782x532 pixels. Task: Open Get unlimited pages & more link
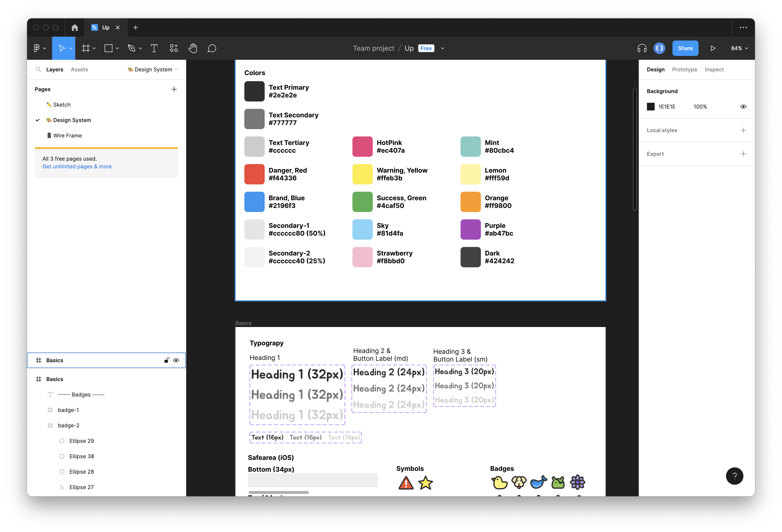77,166
